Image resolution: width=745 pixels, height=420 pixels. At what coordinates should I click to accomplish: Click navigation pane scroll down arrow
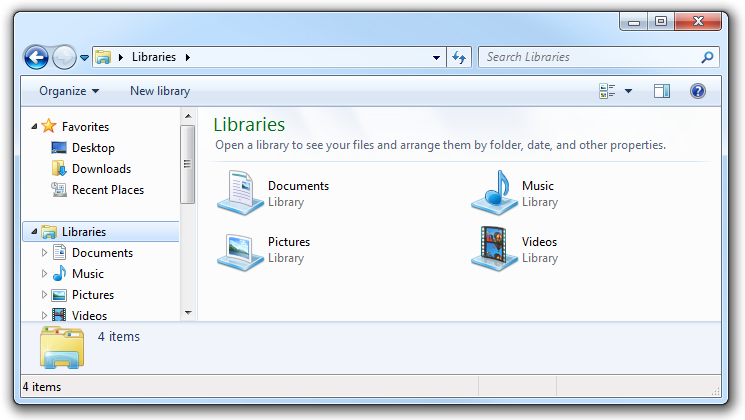pos(188,313)
